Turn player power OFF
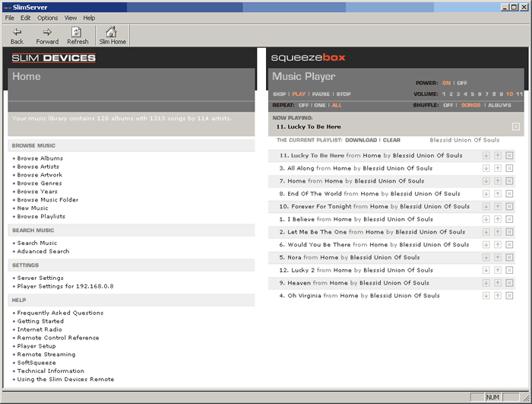The width and height of the screenshot is (532, 404). pos(462,83)
